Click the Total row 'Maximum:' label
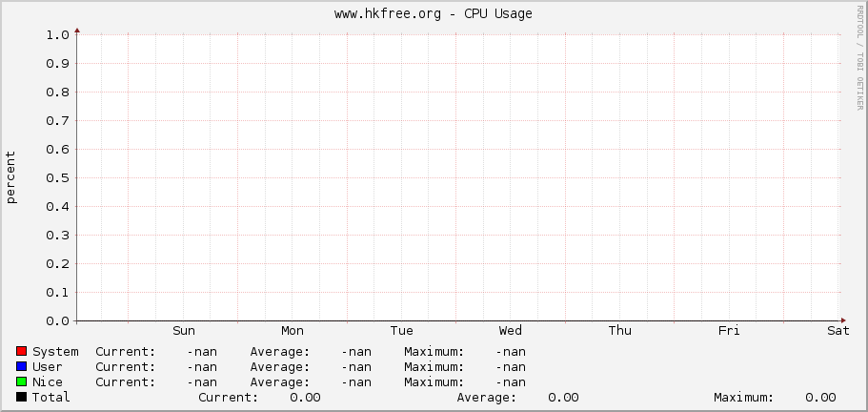 coord(744,397)
